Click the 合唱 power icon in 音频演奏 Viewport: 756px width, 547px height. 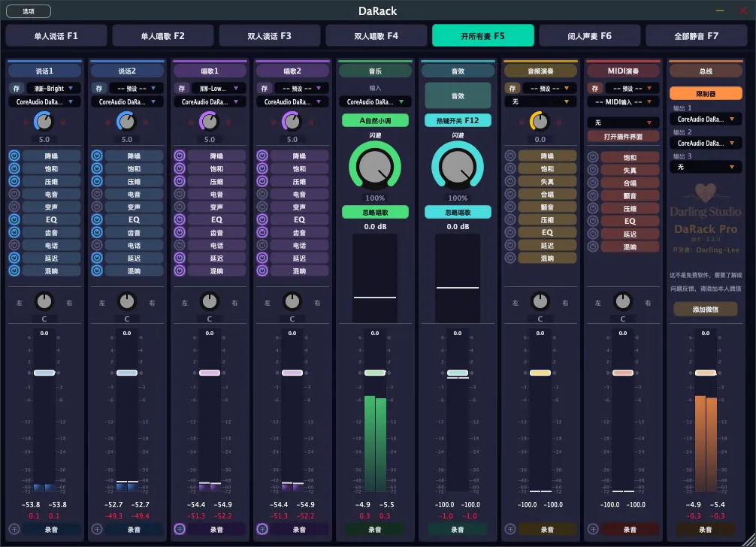(x=510, y=194)
